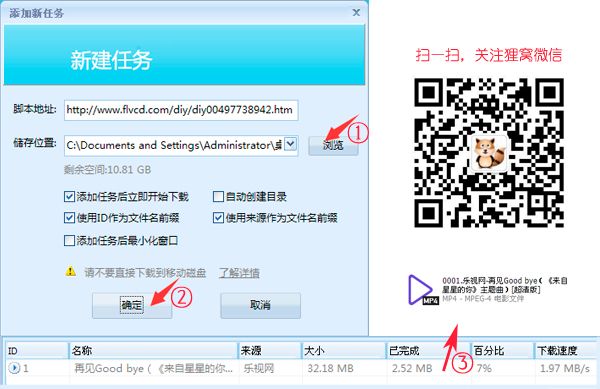Click the 1.97 MB/s speed cell
Viewport: 600px width, 389px height.
pos(564,368)
